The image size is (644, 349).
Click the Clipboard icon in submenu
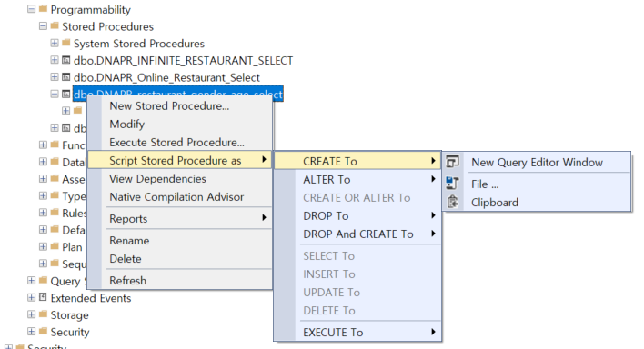[452, 202]
